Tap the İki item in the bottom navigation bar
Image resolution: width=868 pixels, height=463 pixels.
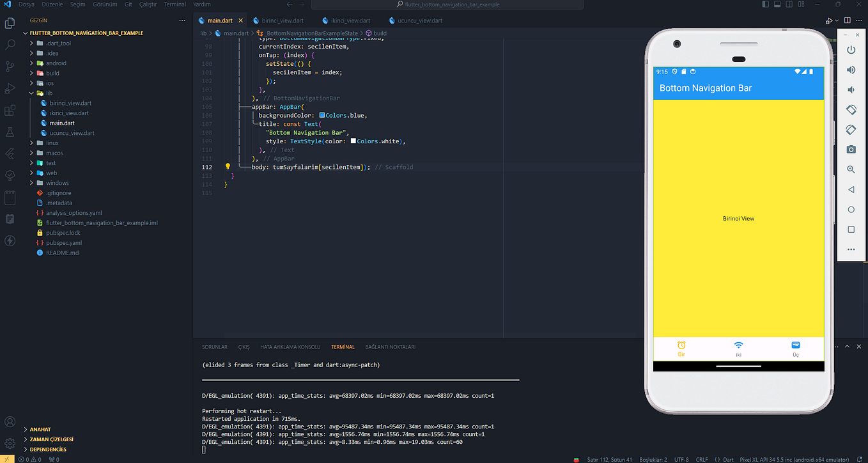pos(738,347)
